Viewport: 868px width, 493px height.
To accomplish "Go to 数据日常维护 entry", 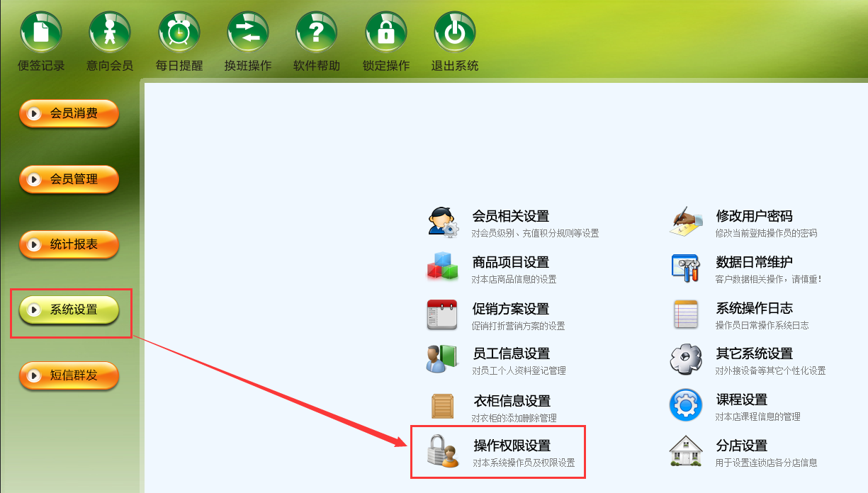I will click(x=754, y=262).
